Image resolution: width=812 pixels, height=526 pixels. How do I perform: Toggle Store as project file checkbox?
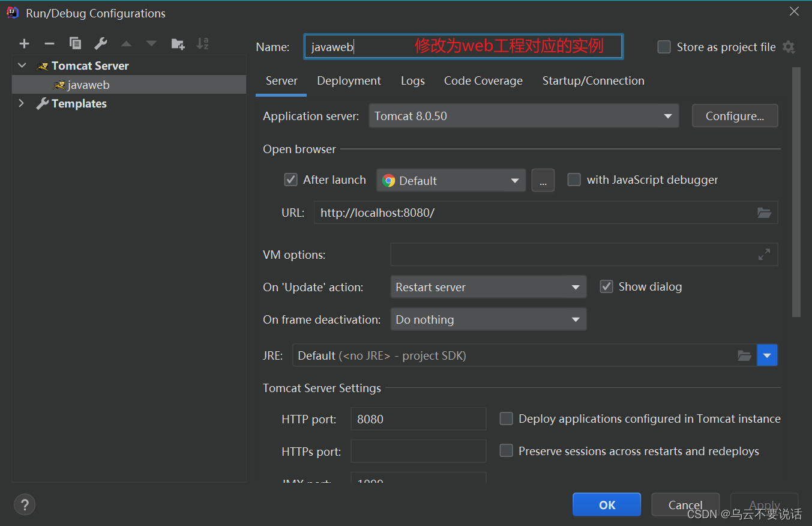[664, 47]
